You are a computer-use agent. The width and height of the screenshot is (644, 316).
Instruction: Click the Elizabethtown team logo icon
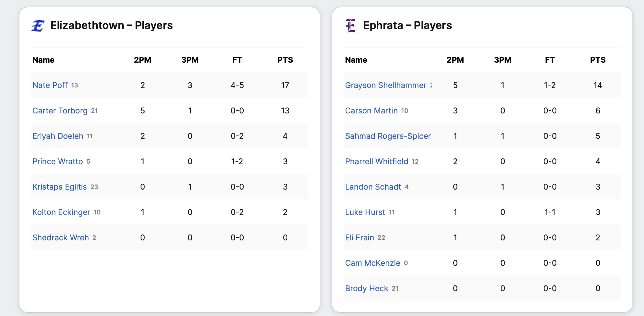[38, 26]
